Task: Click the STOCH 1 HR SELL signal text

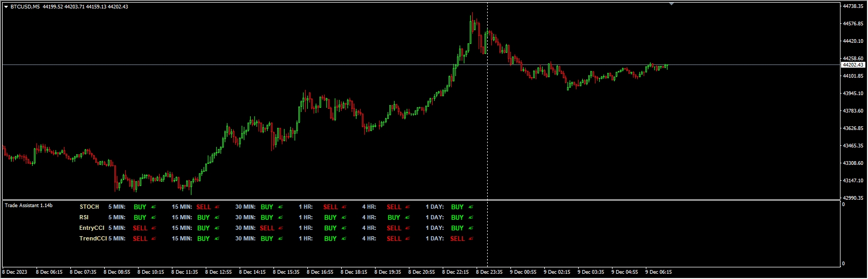Action: [331, 207]
